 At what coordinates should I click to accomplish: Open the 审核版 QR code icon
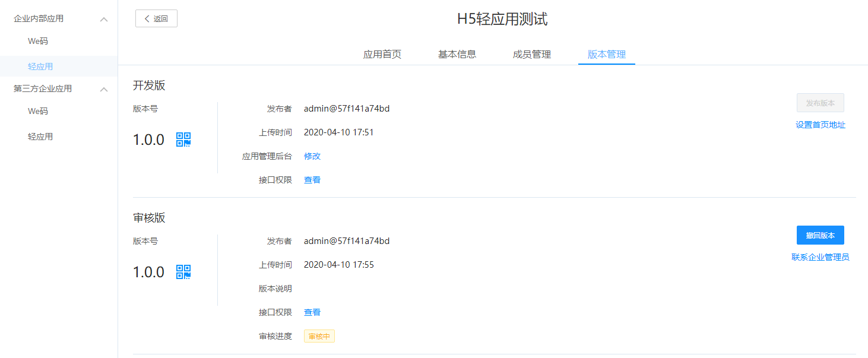(183, 272)
